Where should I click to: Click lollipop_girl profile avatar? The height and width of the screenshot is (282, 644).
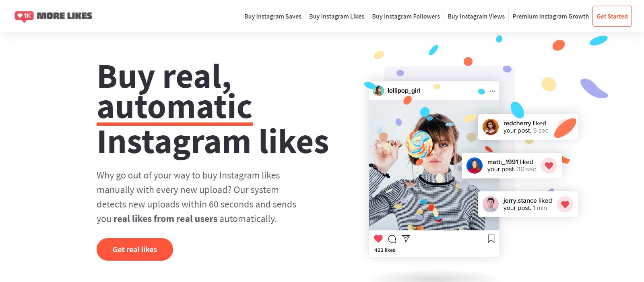(x=378, y=91)
